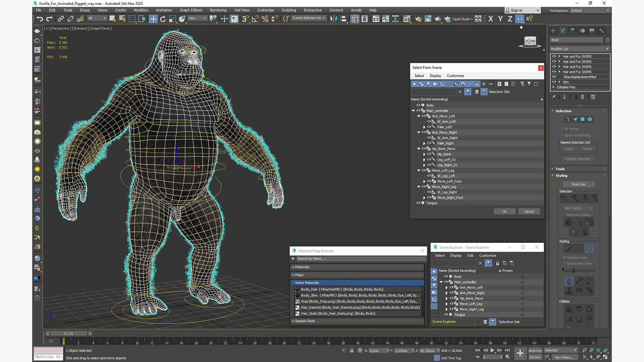
Task: Open the Graph Editors menu
Action: click(x=191, y=10)
